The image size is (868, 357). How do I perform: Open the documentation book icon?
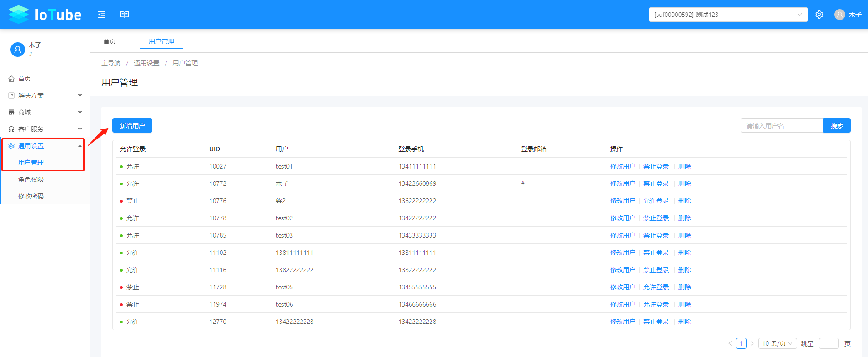coord(125,15)
